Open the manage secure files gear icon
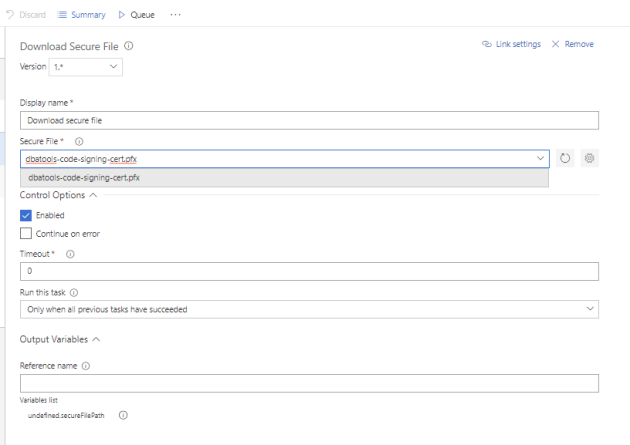 point(589,158)
